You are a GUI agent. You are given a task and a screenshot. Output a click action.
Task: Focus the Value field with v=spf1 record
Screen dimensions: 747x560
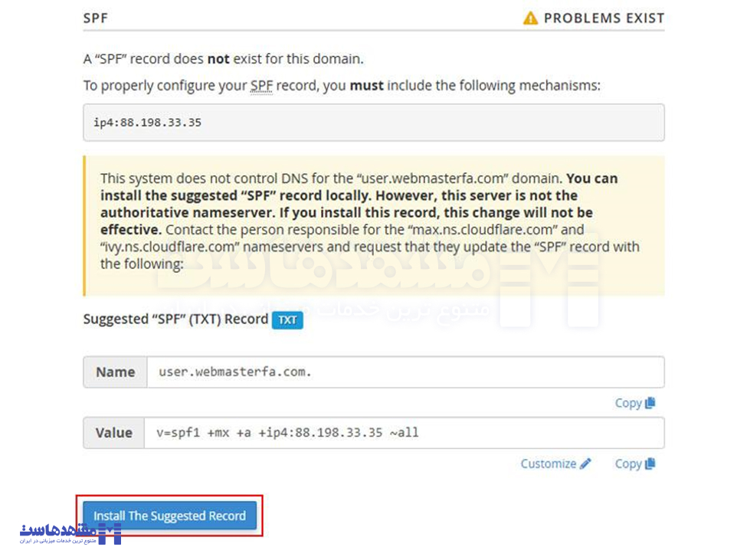point(403,433)
